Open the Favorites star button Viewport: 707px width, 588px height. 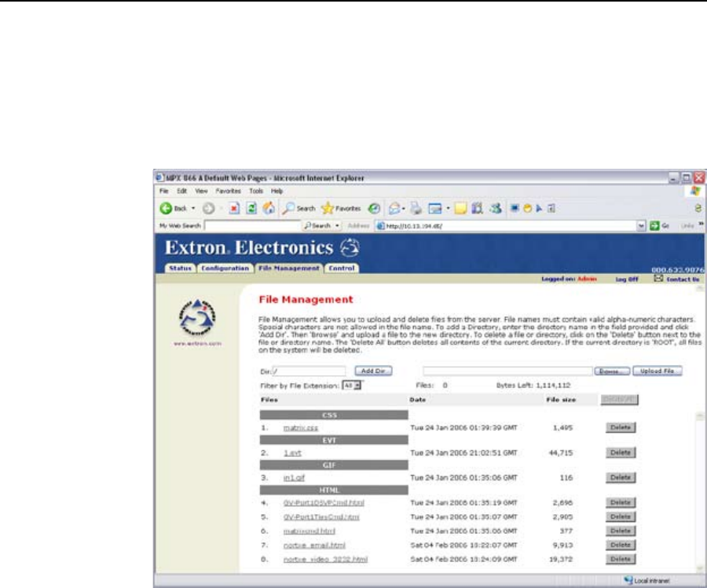[341, 208]
